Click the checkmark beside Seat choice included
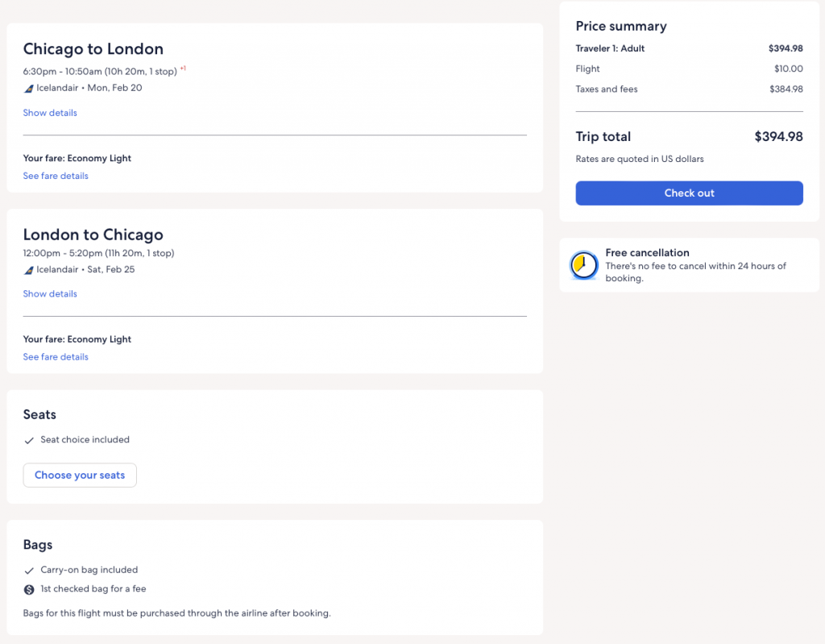 pos(30,440)
